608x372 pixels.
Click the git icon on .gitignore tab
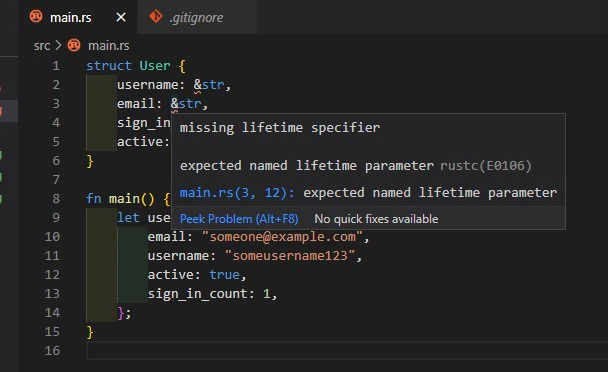155,17
